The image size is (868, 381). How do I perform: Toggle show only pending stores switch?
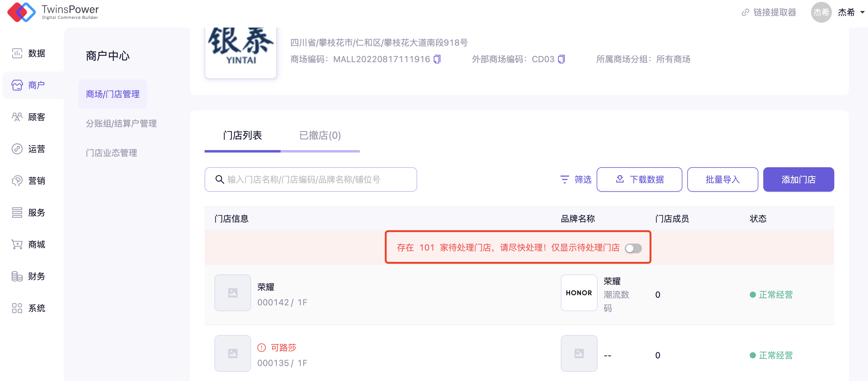tap(633, 248)
